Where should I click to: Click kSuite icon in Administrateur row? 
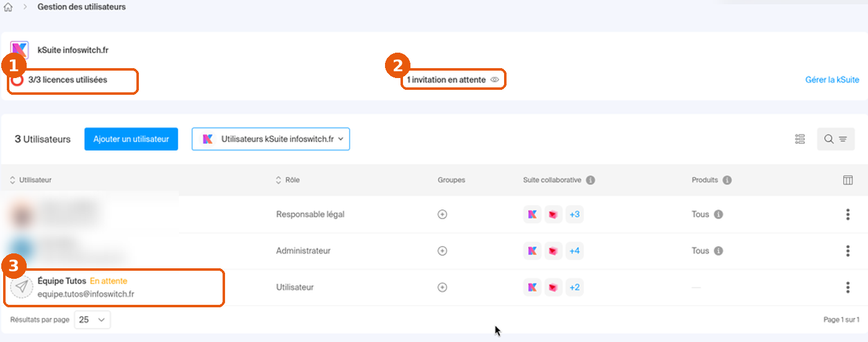[532, 251]
